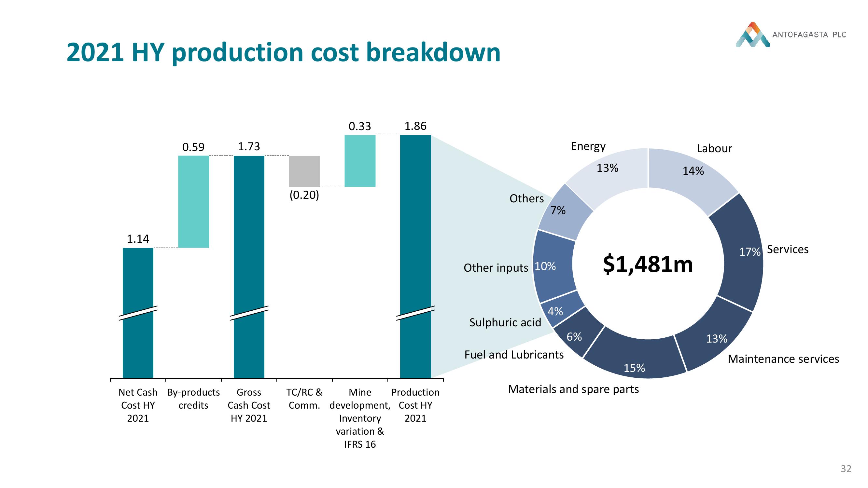
Task: Click the 'Net Cash Cost HY 2021' axis label
Action: click(x=138, y=405)
